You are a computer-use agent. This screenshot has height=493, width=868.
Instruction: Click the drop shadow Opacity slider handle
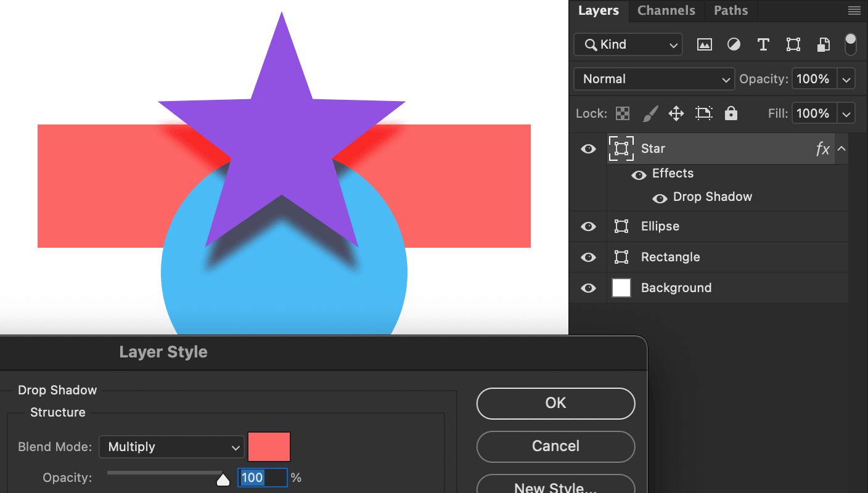[223, 479]
